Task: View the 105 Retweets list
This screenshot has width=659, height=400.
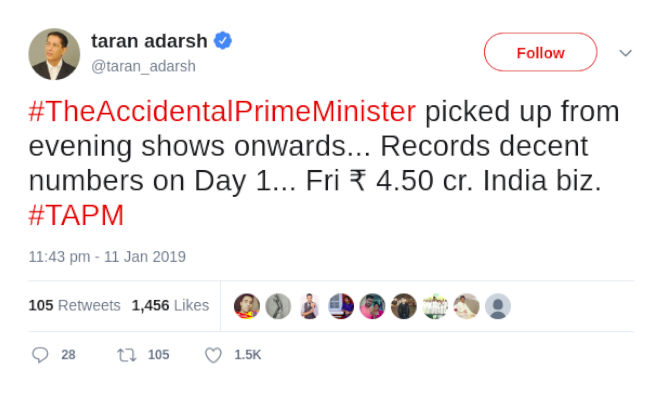Action: [x=75, y=305]
